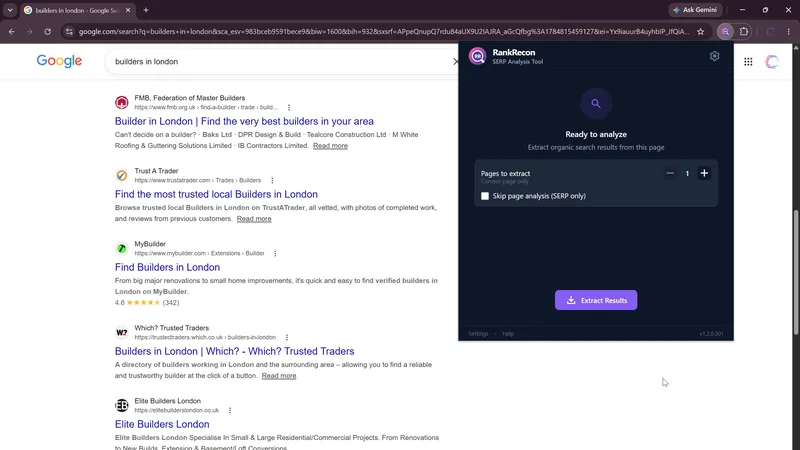Open the tab search dropdown arrow

10,10
